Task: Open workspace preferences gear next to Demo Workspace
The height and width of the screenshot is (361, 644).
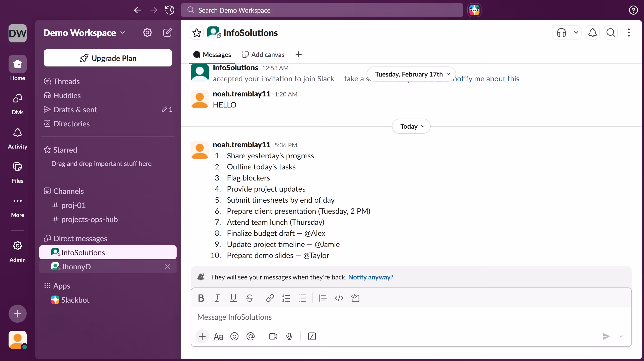Action: (x=147, y=33)
